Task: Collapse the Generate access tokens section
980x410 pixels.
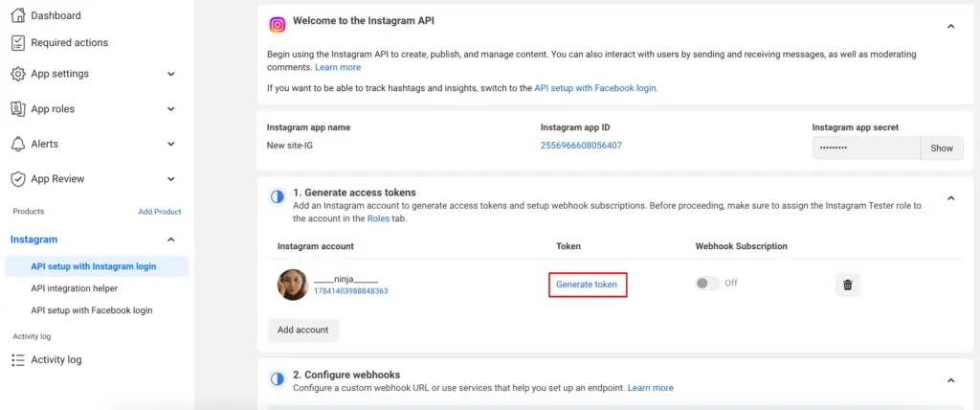Action: [950, 197]
